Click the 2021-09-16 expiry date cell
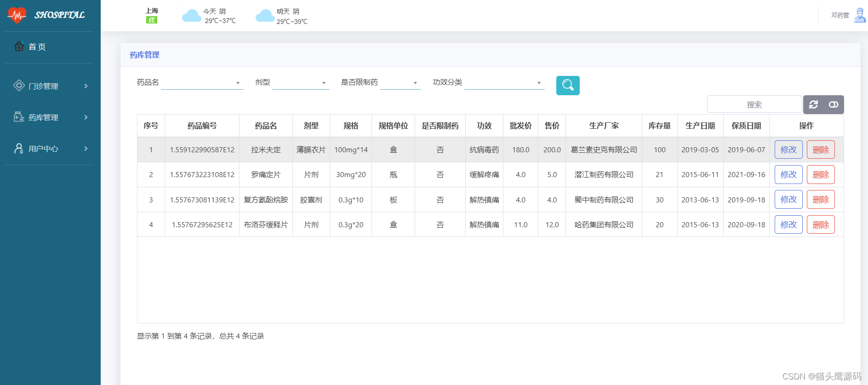 746,175
